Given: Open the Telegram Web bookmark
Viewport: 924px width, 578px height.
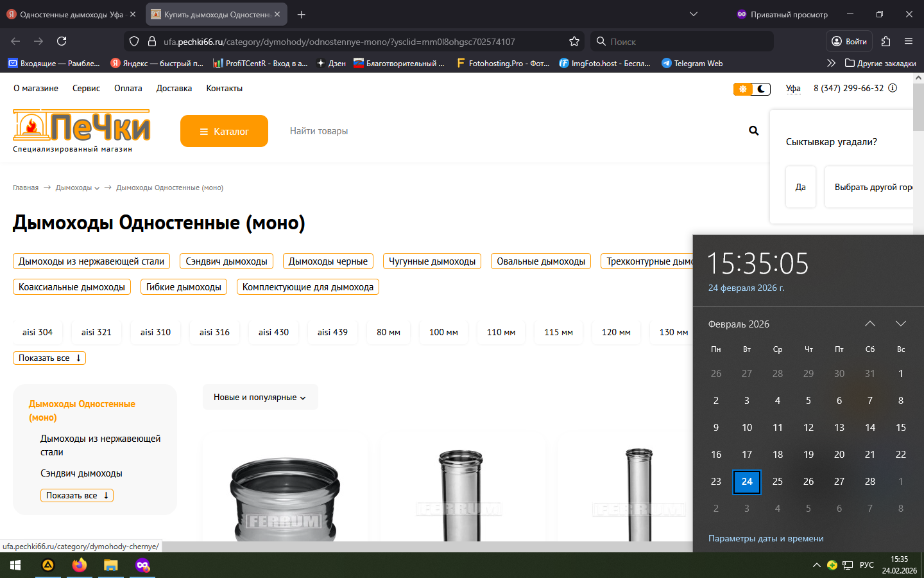Looking at the screenshot, I should (x=692, y=63).
